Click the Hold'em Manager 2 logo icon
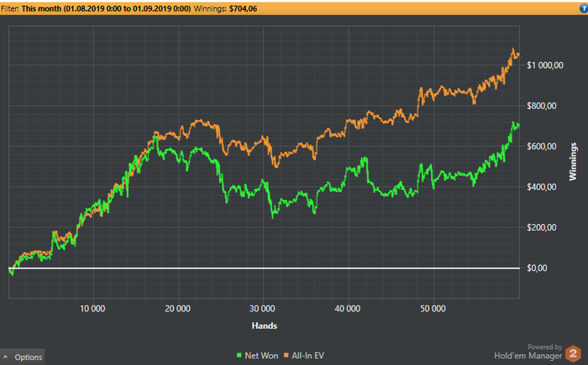588x365 pixels. tap(573, 353)
